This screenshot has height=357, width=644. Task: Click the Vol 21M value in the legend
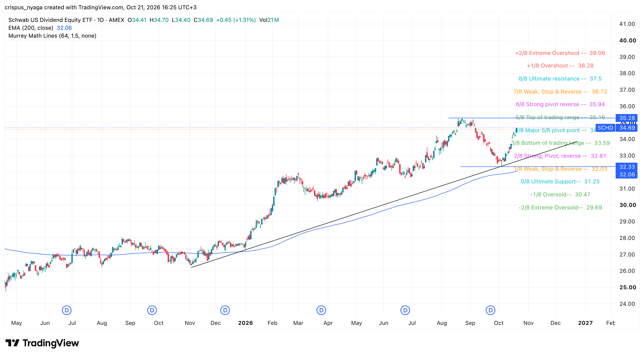pyautogui.click(x=269, y=20)
